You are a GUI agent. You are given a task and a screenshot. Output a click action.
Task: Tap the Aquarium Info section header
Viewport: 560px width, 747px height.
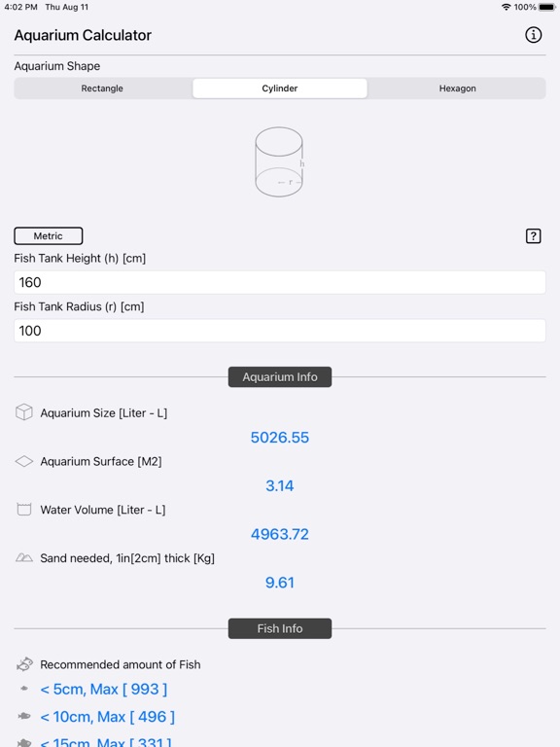click(280, 376)
